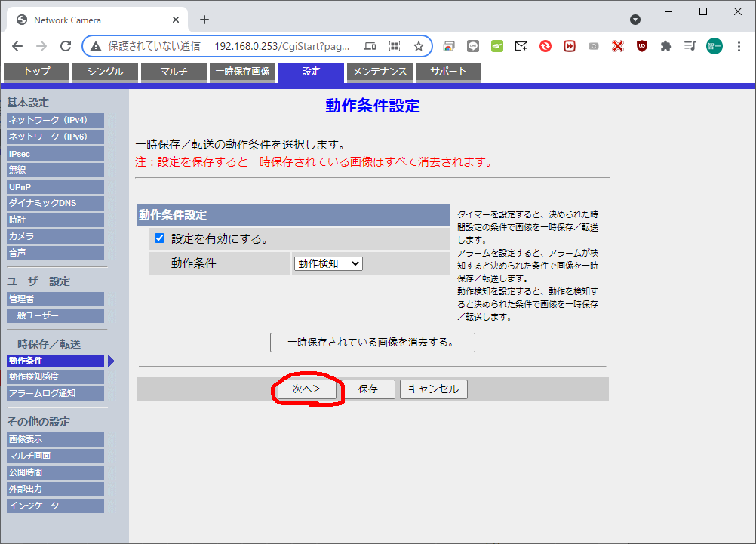Screen dimensions: 756x544
Task: Click the bookmark star icon
Action: pos(419,46)
